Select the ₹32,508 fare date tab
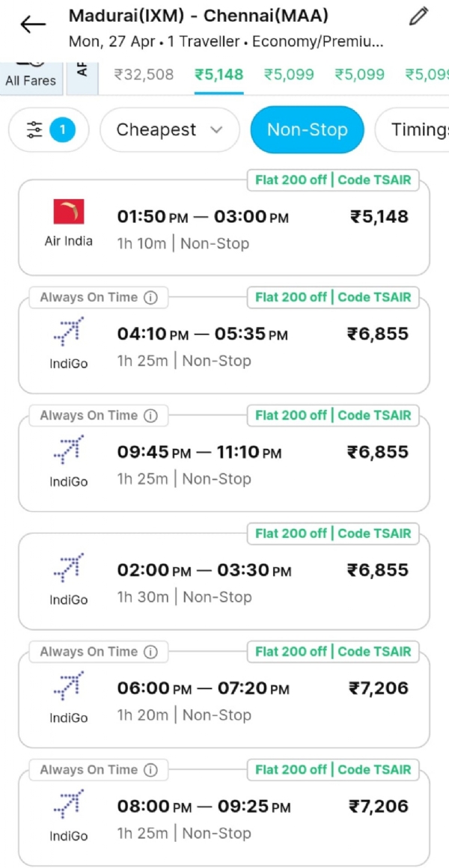This screenshot has width=449, height=868. pos(144,75)
